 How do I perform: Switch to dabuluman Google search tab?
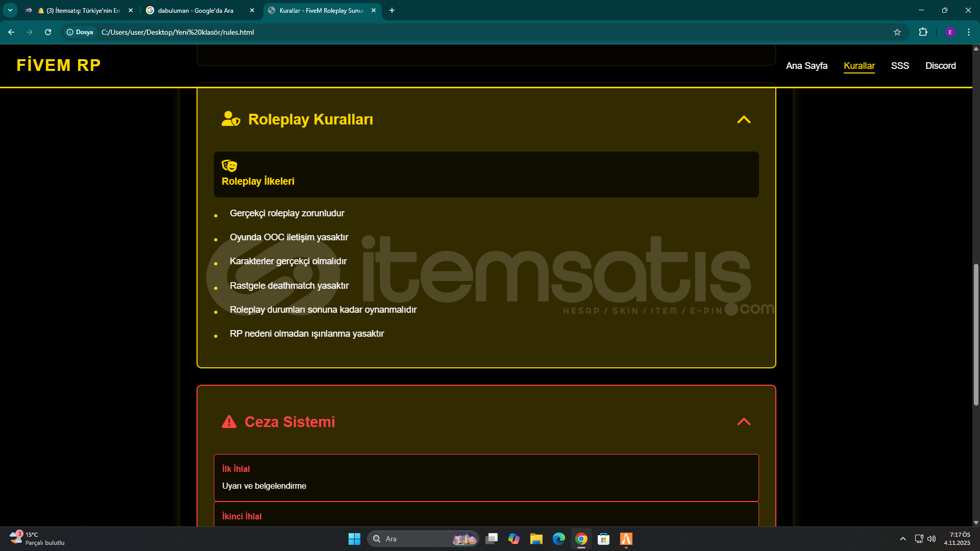tap(197, 10)
